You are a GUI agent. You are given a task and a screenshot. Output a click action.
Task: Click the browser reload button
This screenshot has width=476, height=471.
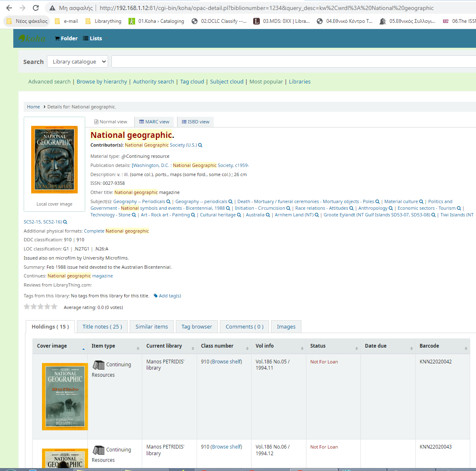(x=36, y=8)
